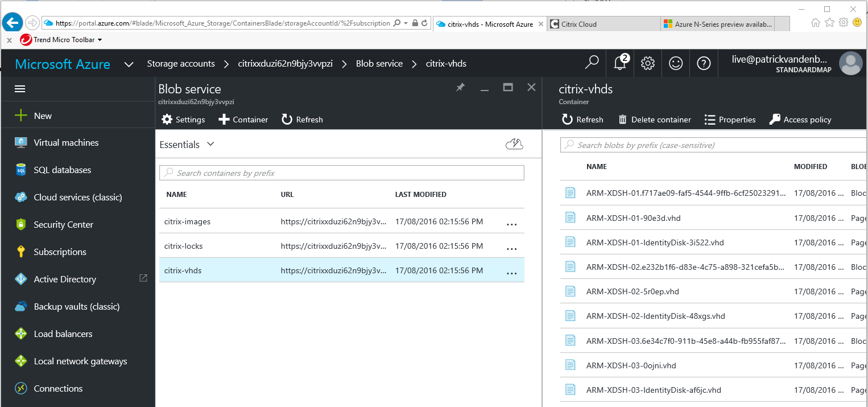Add a new Container in Blob service
This screenshot has width=868, height=407.
pos(243,120)
